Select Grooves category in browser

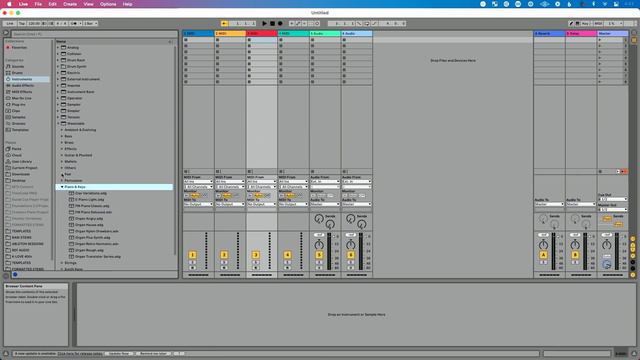click(18, 124)
